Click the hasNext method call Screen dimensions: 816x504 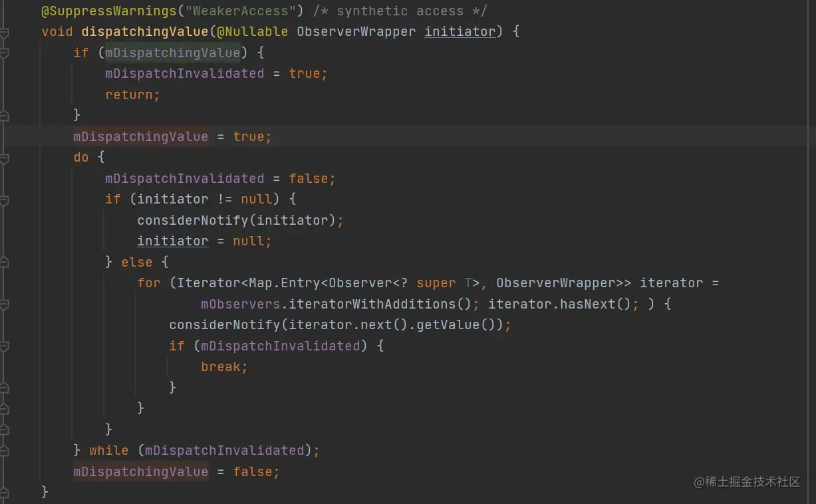588,304
